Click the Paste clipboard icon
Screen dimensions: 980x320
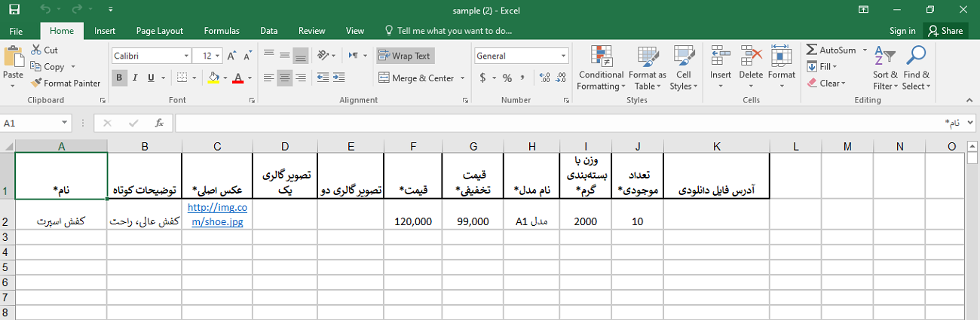point(14,56)
